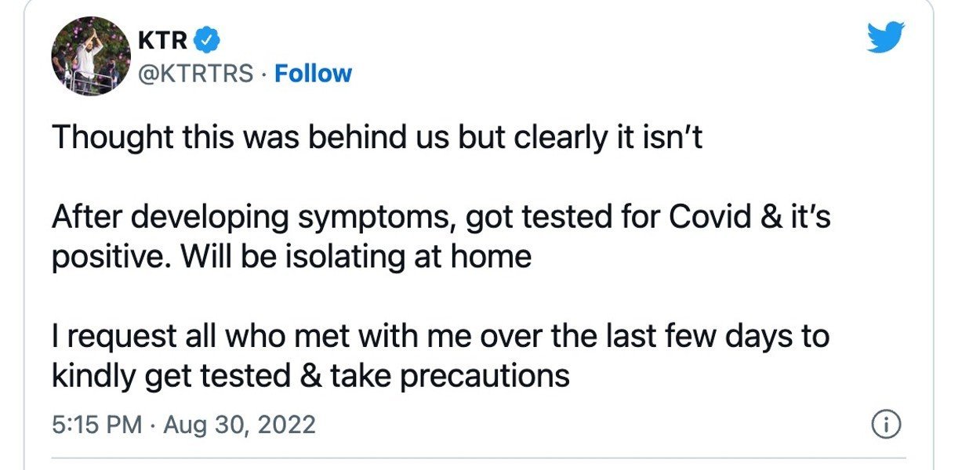The height and width of the screenshot is (470, 980).
Task: Select the "Will be isolating at home" line
Action: point(356,257)
